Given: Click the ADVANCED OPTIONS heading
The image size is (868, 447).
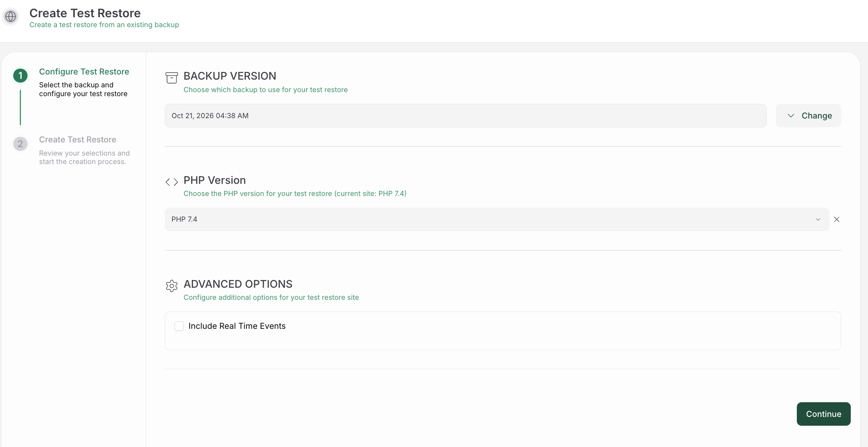Looking at the screenshot, I should (x=238, y=284).
